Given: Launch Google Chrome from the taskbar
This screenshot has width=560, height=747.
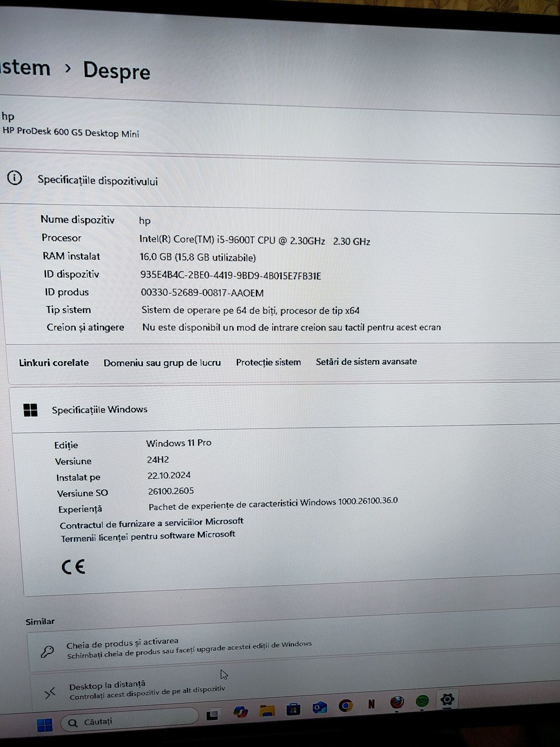Looking at the screenshot, I should (345, 706).
